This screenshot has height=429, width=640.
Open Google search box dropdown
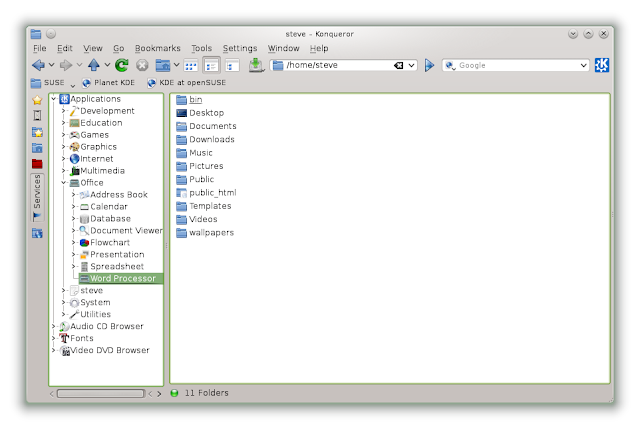click(x=584, y=65)
